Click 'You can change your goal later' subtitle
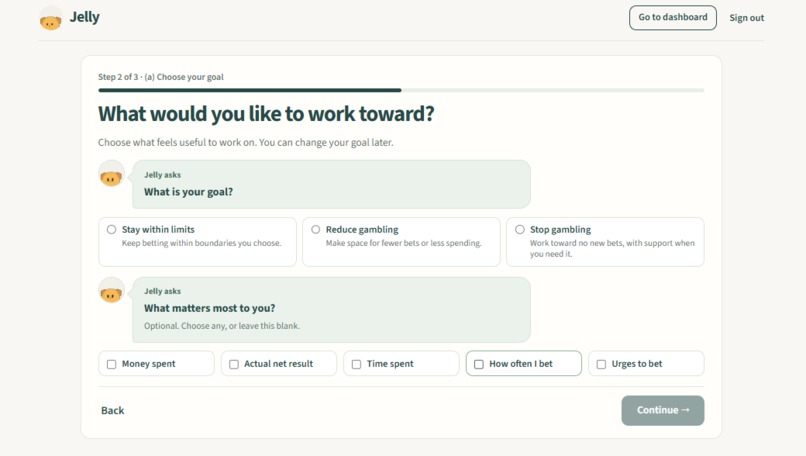This screenshot has height=456, width=806. pos(326,142)
